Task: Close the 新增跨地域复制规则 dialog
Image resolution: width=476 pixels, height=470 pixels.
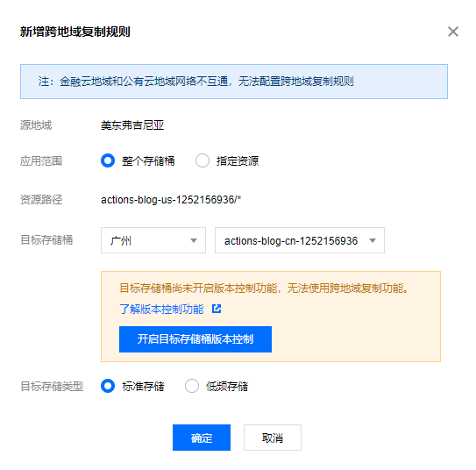Action: pyautogui.click(x=452, y=32)
